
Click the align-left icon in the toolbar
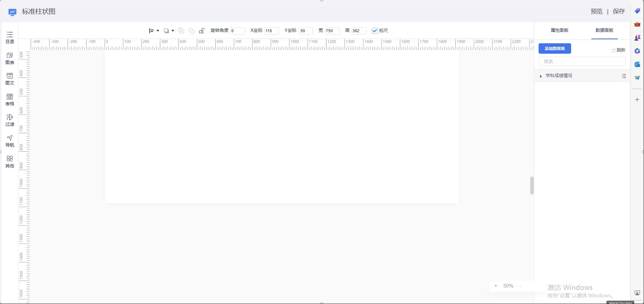point(151,31)
